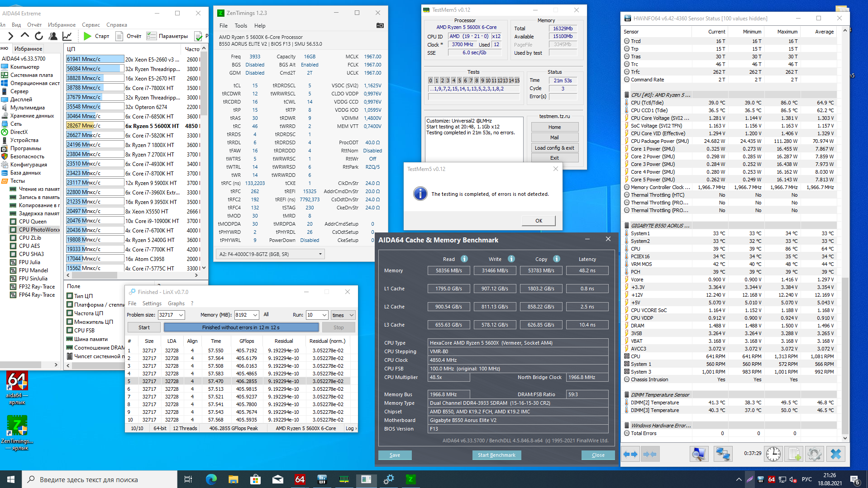Open the Tools menu in ZenTimings
868x488 pixels.
[241, 26]
